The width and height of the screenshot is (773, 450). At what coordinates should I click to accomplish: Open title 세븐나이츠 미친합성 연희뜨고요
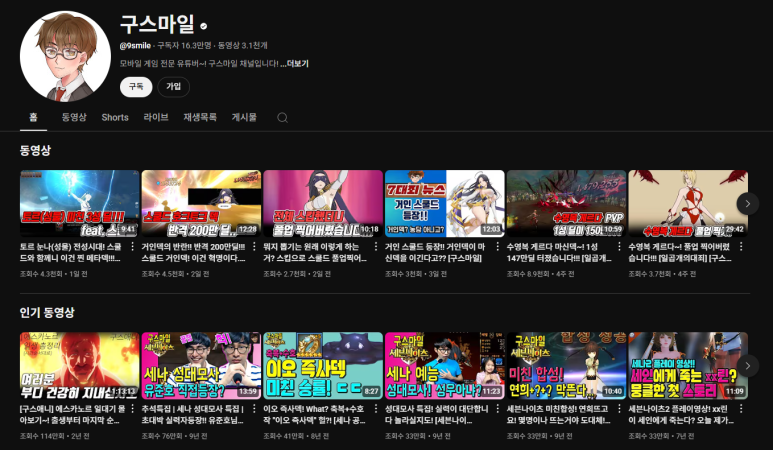click(x=559, y=415)
